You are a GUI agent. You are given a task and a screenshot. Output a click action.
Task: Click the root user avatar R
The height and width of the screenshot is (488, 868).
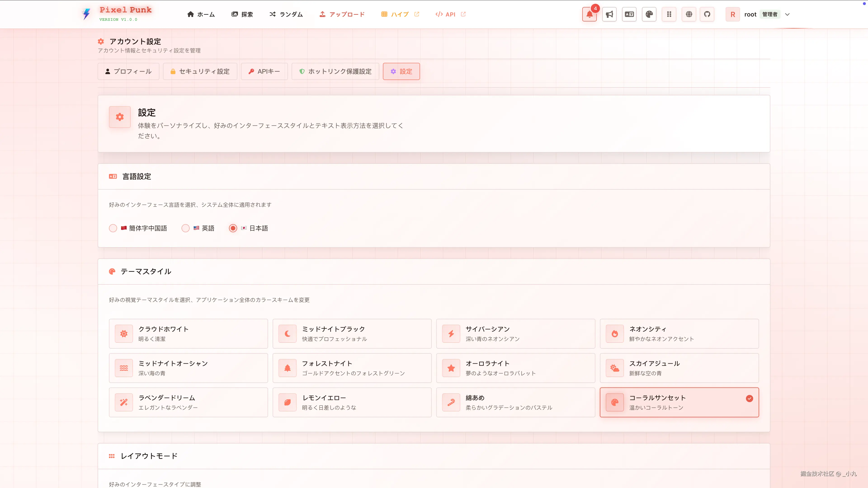point(733,14)
